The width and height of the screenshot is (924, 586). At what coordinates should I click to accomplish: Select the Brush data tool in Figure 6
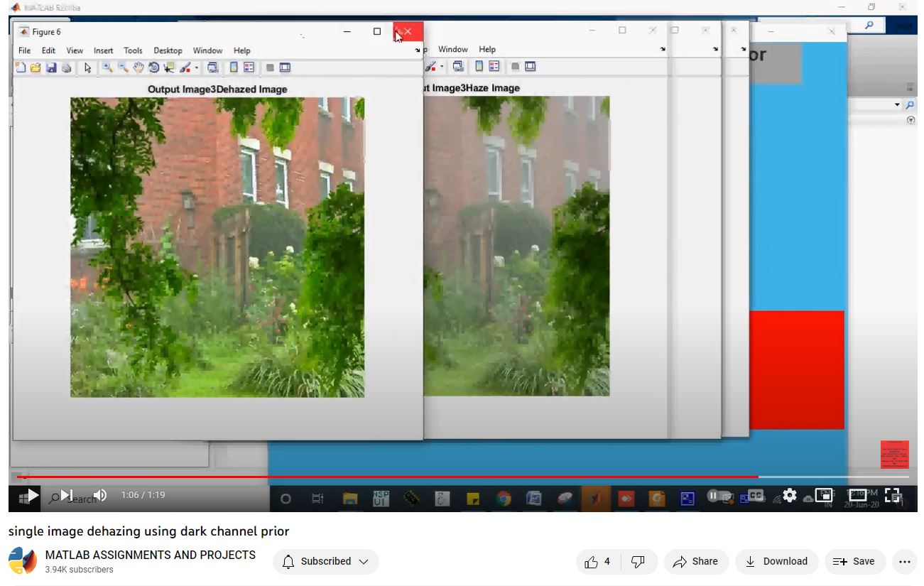(x=185, y=67)
